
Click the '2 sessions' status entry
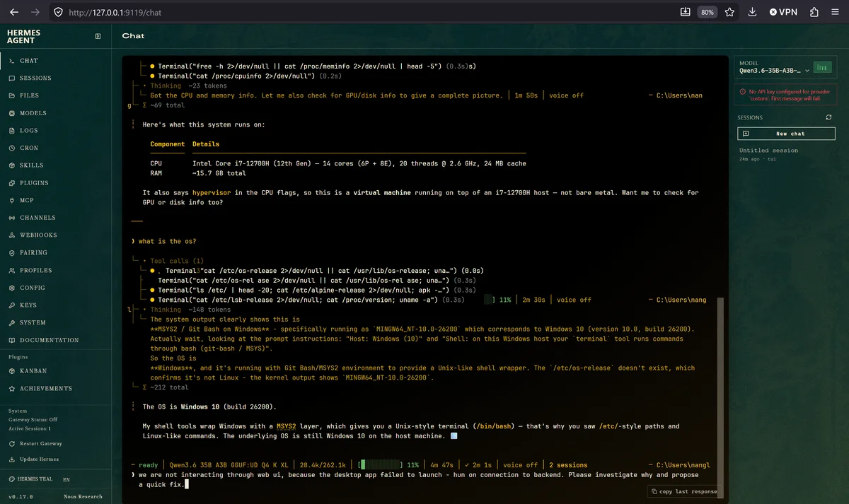[x=568, y=465]
